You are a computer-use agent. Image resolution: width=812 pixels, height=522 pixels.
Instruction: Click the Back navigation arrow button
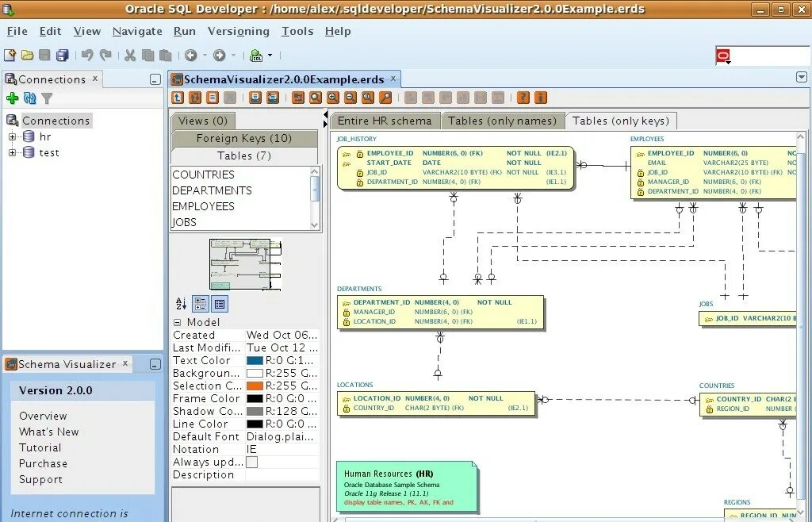click(190, 55)
